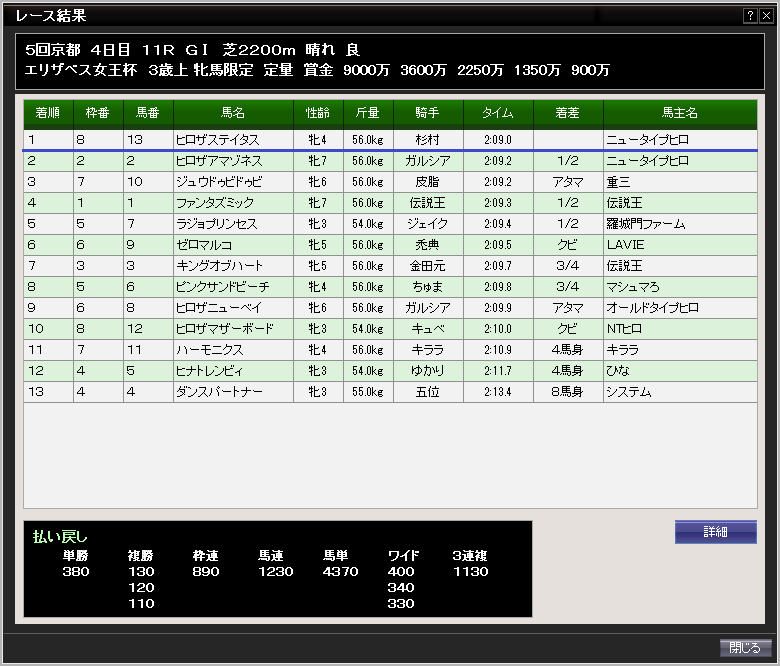Click 馬単 payout value 4370
The width and height of the screenshot is (780, 666).
coord(340,571)
